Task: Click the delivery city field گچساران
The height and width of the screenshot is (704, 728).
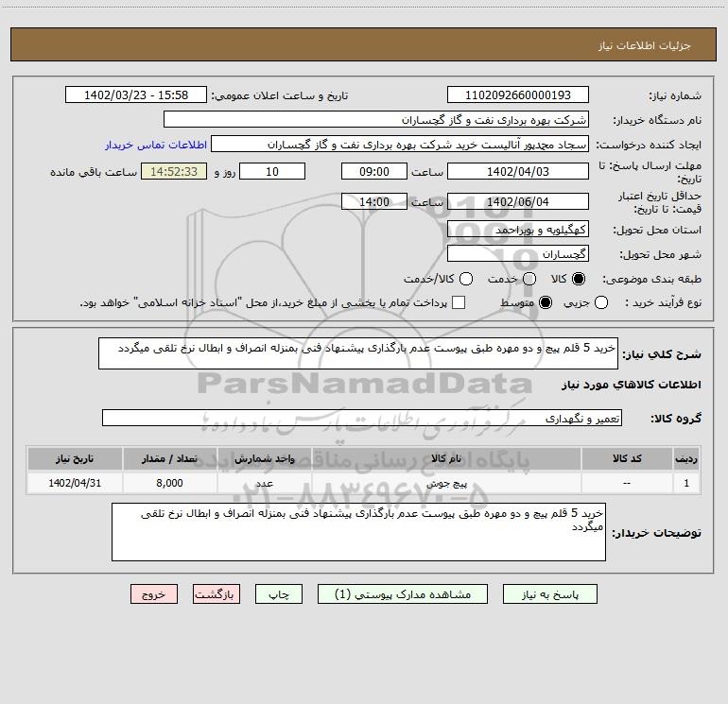Action: click(518, 253)
